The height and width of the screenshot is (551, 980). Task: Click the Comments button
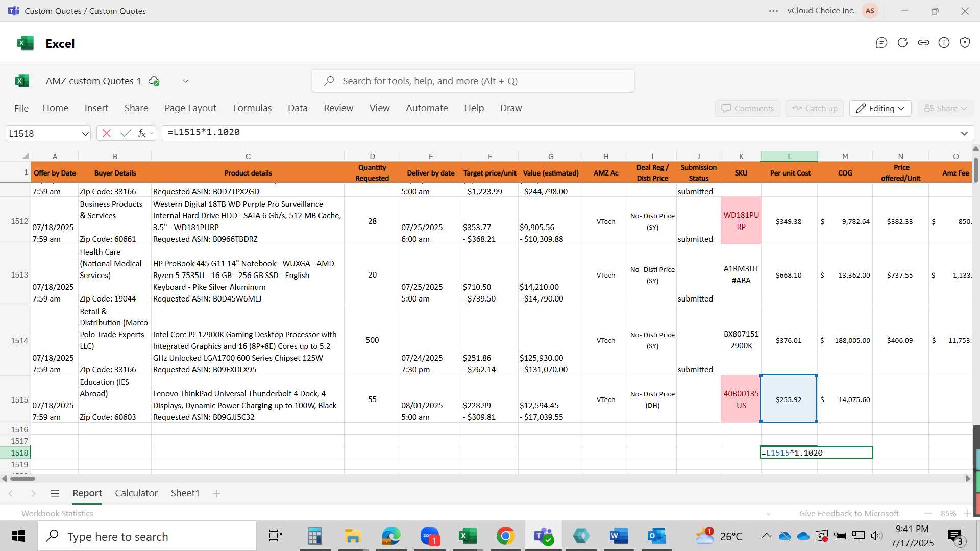point(748,108)
